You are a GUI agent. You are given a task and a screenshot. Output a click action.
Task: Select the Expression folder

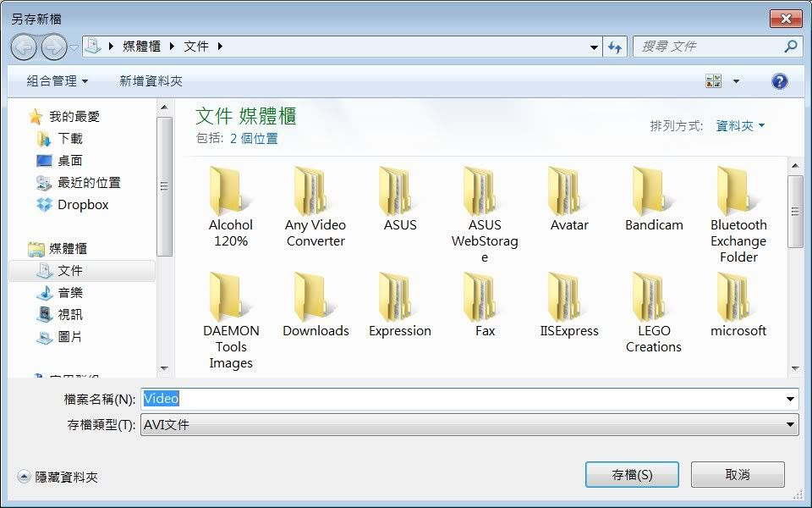(400, 306)
